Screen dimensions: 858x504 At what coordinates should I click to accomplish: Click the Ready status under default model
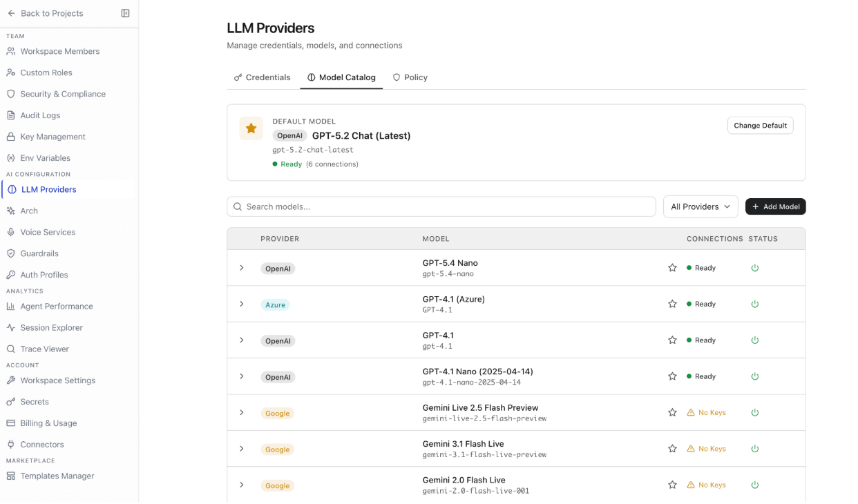pos(287,164)
